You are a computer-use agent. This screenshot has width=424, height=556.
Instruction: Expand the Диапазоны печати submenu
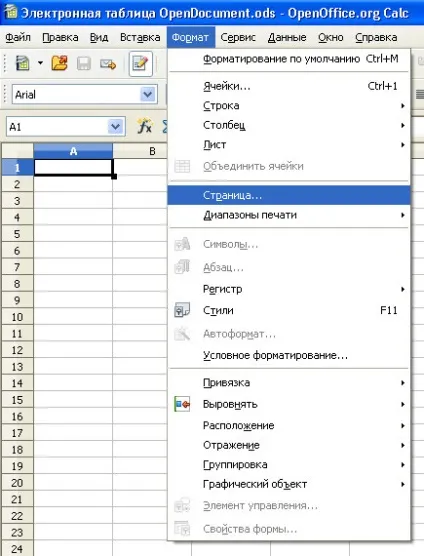coord(289,215)
